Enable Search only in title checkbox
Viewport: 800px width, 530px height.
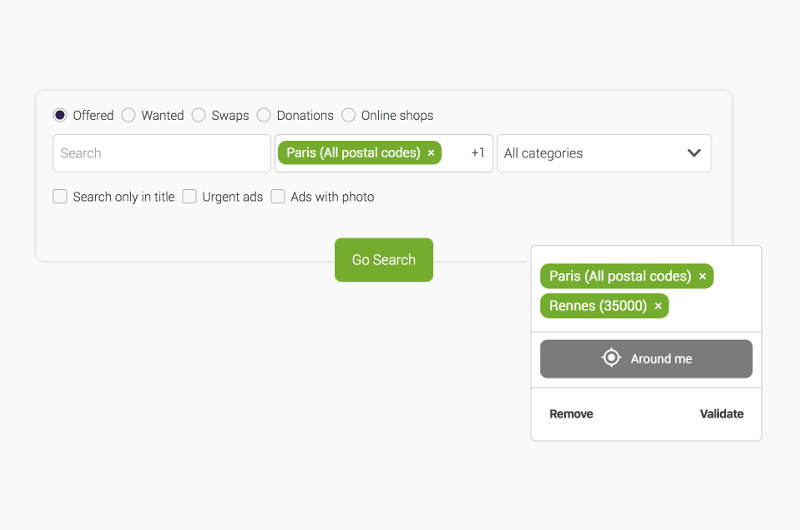click(60, 197)
